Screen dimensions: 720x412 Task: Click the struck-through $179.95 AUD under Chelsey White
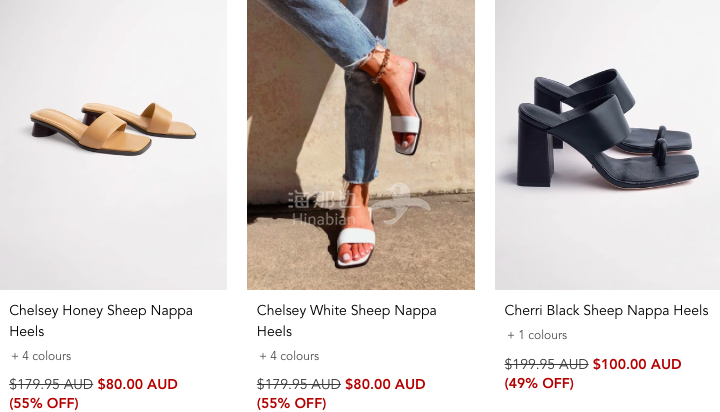[x=299, y=384]
